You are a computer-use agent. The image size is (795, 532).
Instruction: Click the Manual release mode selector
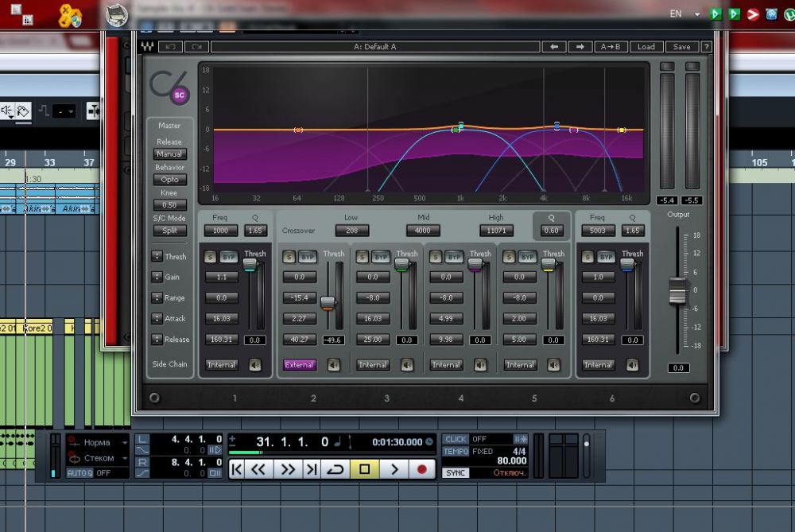pyautogui.click(x=169, y=153)
